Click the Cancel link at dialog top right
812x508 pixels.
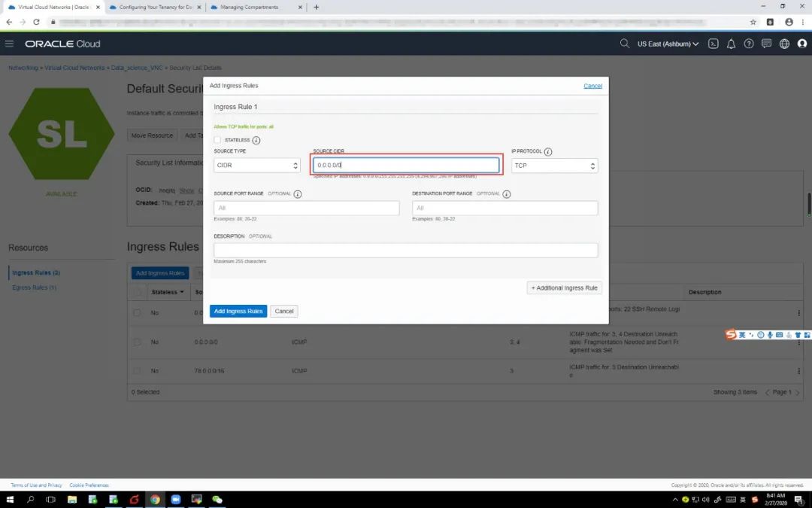point(592,86)
